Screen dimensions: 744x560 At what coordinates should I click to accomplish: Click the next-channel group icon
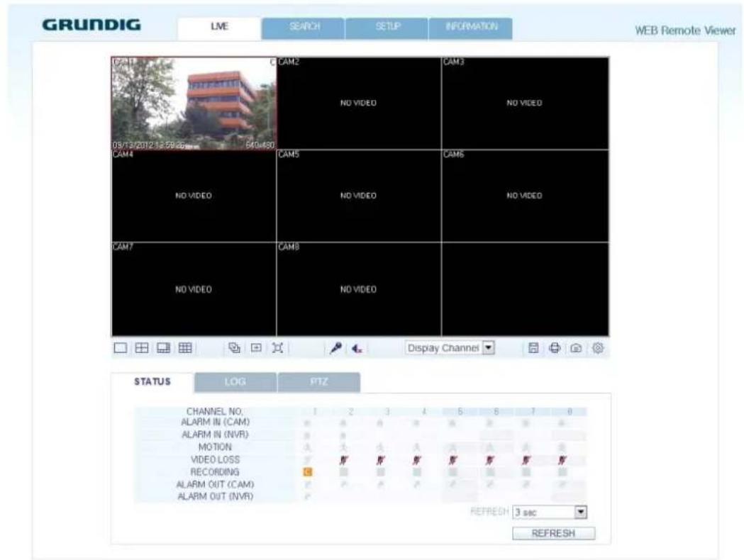(256, 348)
